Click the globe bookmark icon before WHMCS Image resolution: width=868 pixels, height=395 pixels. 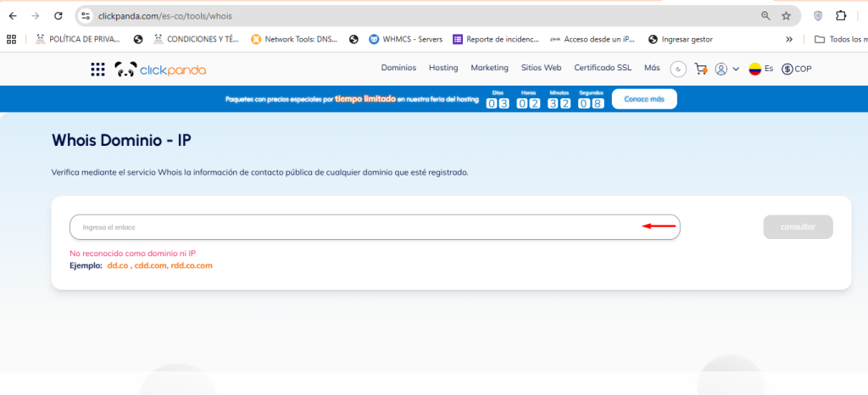pos(353,39)
